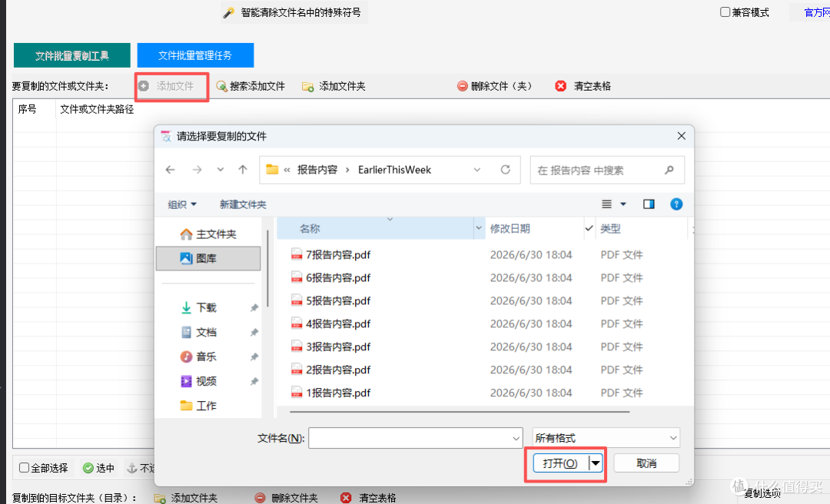The width and height of the screenshot is (830, 504).
Task: Open the view options dropdown arrow
Action: click(x=623, y=204)
